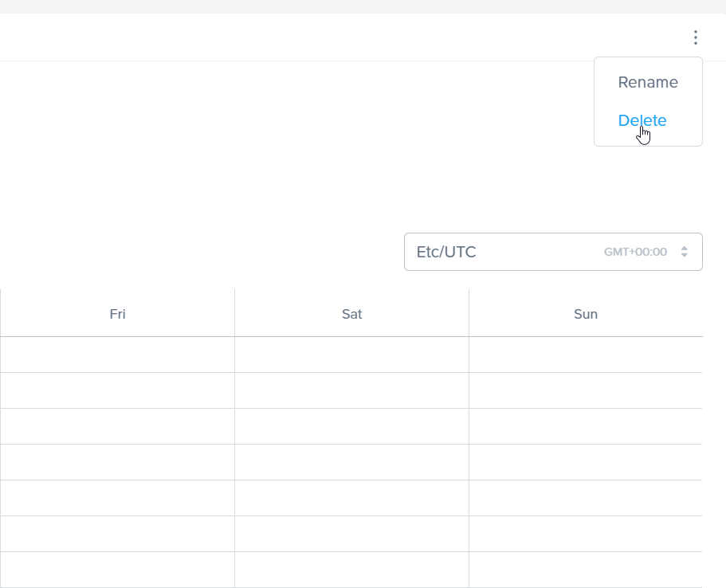Click the first time slot under Fri
This screenshot has width=726, height=588.
tap(117, 355)
